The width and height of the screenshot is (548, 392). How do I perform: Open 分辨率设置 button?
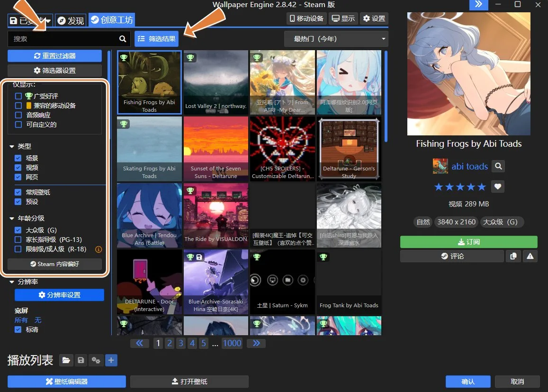pos(59,295)
